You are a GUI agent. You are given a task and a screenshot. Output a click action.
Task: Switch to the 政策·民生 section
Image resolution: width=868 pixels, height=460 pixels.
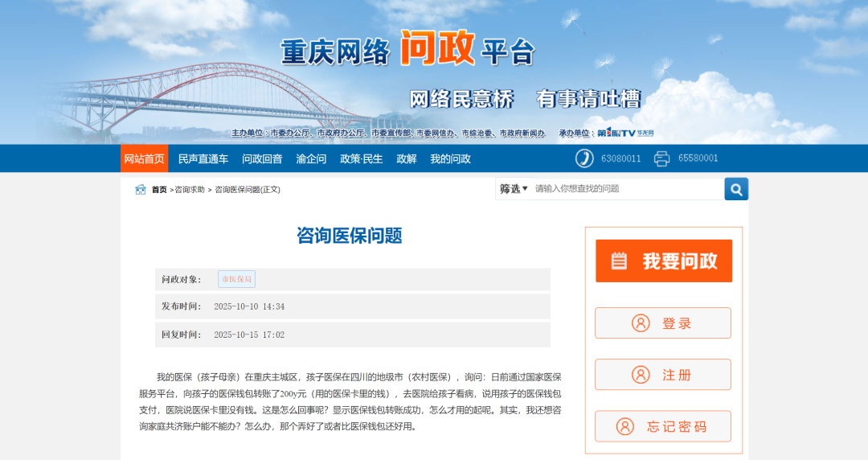(x=362, y=158)
